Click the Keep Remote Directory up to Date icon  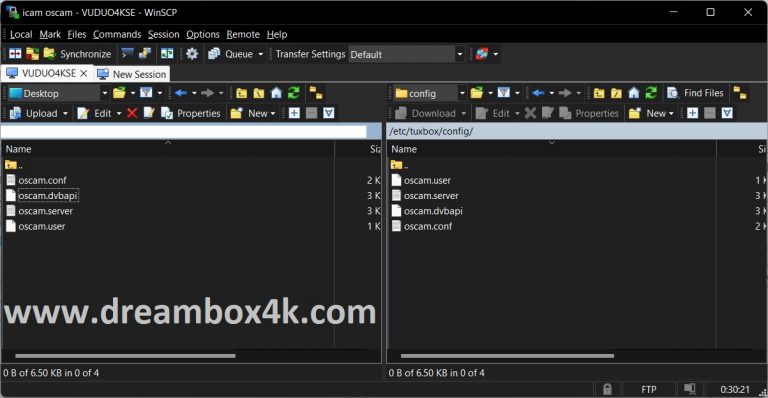[32, 54]
